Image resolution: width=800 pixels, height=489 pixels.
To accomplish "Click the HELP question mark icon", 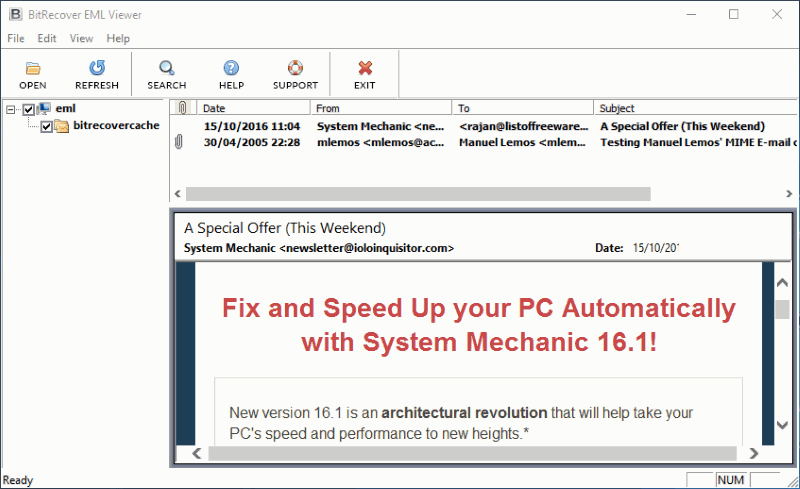I will point(231,68).
